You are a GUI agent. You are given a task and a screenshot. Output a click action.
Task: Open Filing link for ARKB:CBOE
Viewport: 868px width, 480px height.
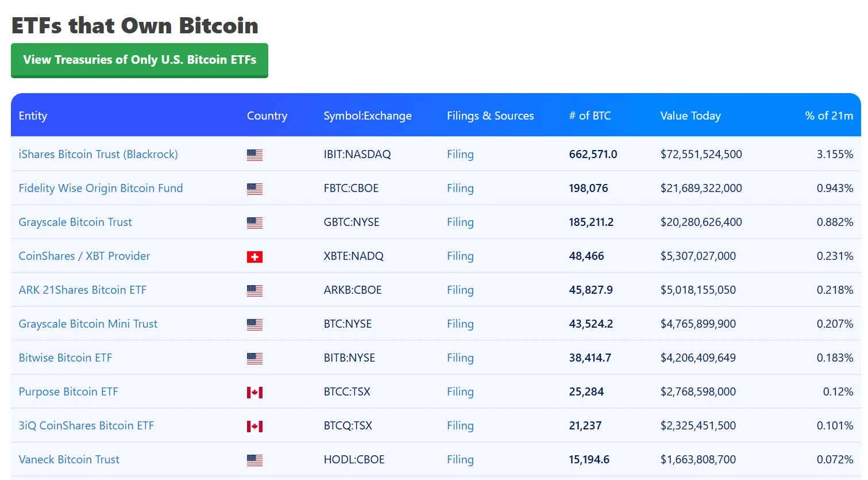click(x=460, y=290)
